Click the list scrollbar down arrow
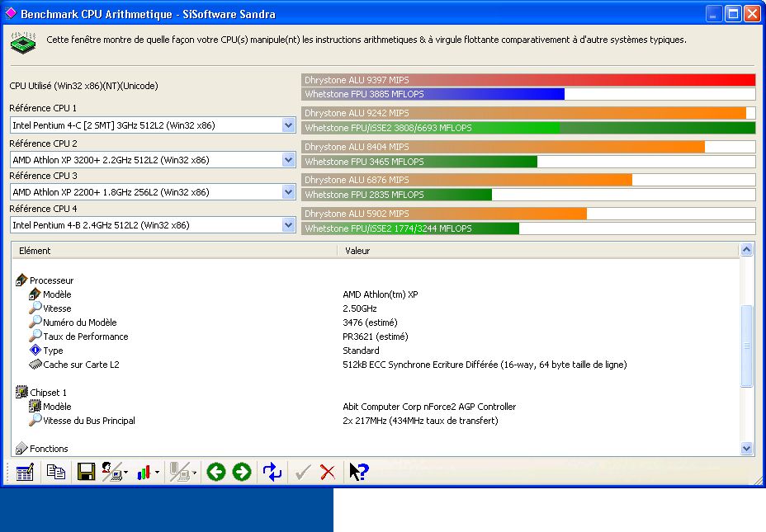The height and width of the screenshot is (532, 766). click(x=747, y=449)
